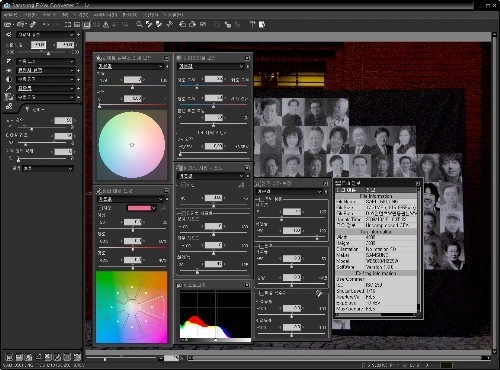This screenshot has width=500, height=370.
Task: Open the last menu in menu bar
Action: point(173,15)
